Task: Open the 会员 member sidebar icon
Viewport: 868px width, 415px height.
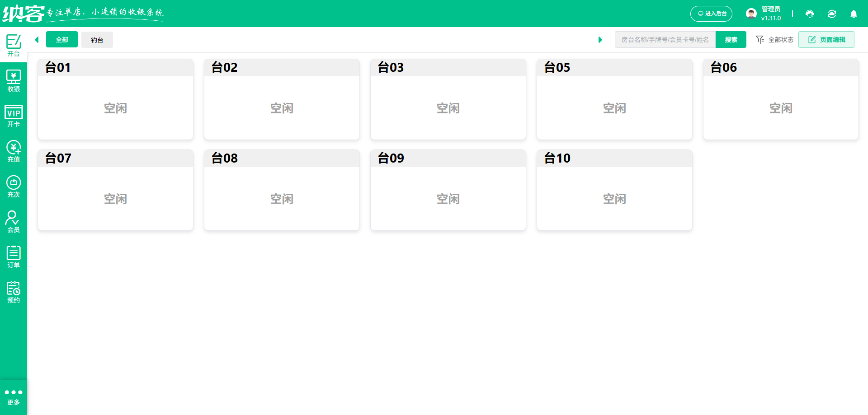Action: pos(14,222)
